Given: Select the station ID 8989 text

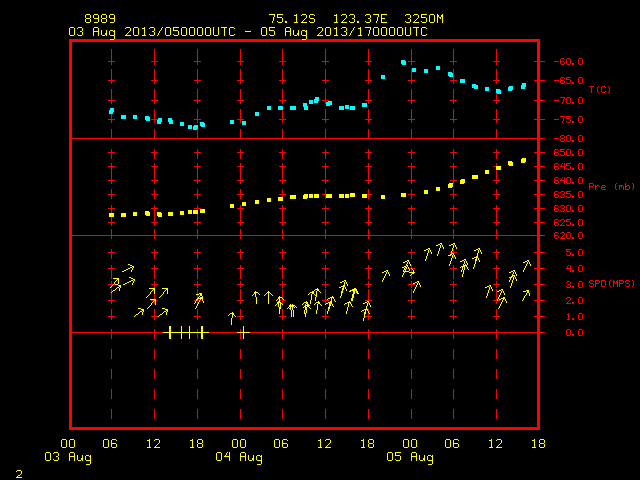Looking at the screenshot, I should coord(100,19).
